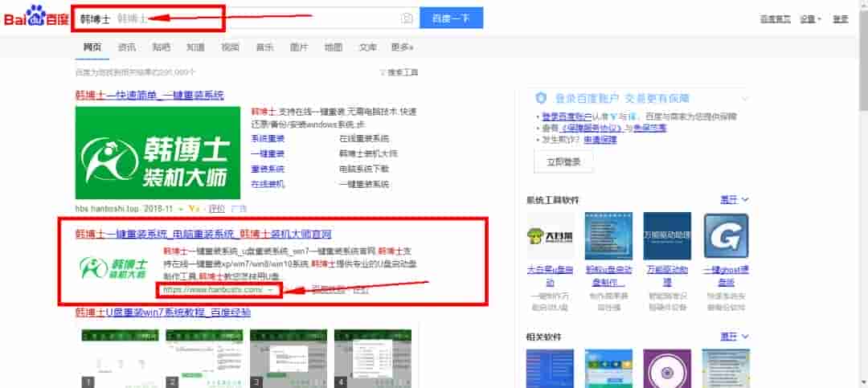Switch to the 图片 tab

coord(298,47)
